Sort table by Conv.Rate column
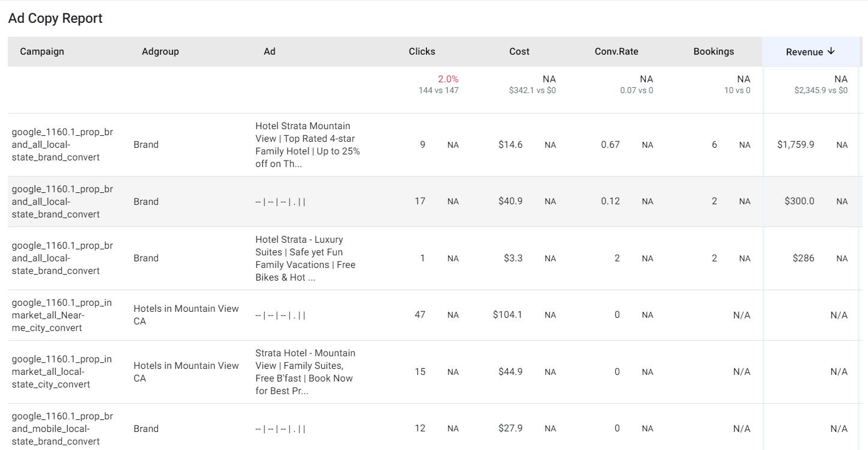This screenshot has width=868, height=450. click(616, 52)
